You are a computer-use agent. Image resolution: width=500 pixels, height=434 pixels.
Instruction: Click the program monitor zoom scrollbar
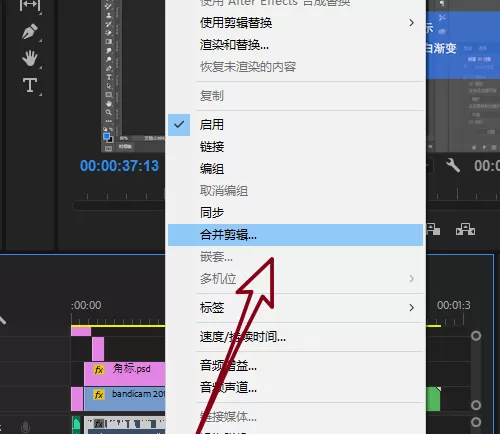119,205
